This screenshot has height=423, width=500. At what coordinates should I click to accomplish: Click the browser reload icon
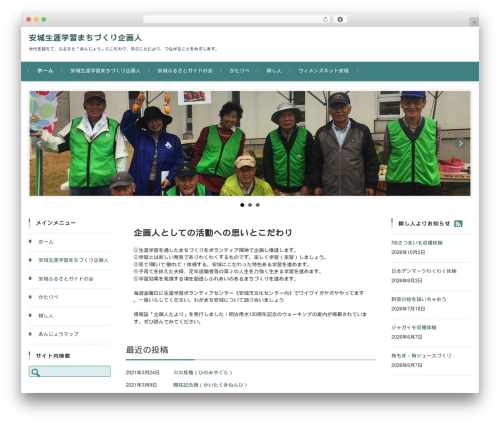pos(325,20)
